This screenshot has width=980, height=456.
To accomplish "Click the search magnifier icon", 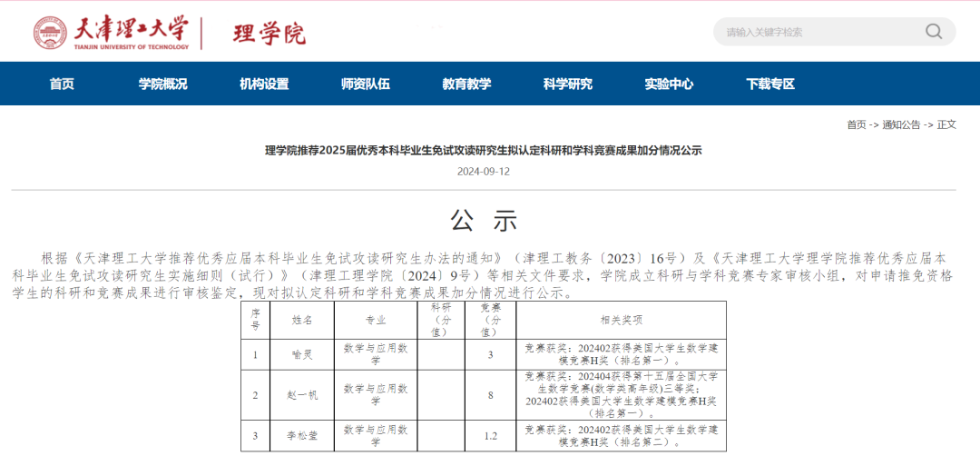I will (934, 32).
